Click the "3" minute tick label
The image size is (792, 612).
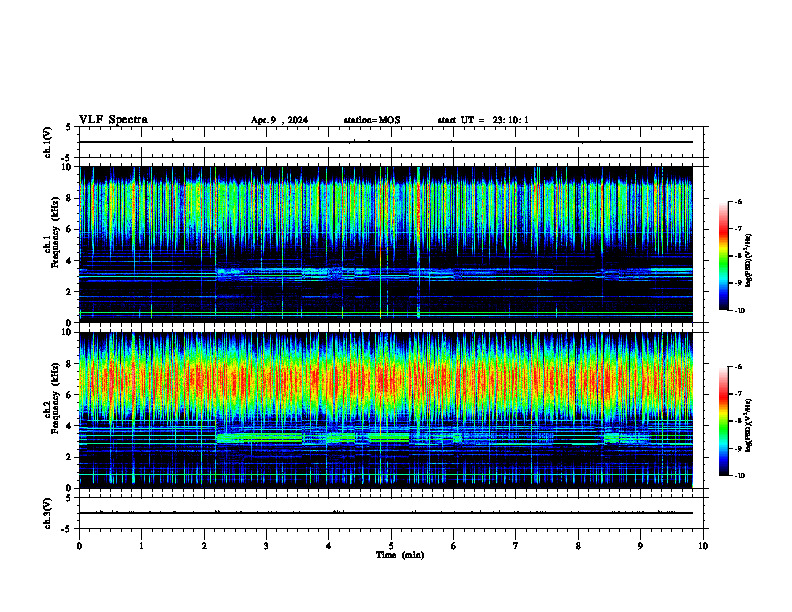pyautogui.click(x=266, y=546)
